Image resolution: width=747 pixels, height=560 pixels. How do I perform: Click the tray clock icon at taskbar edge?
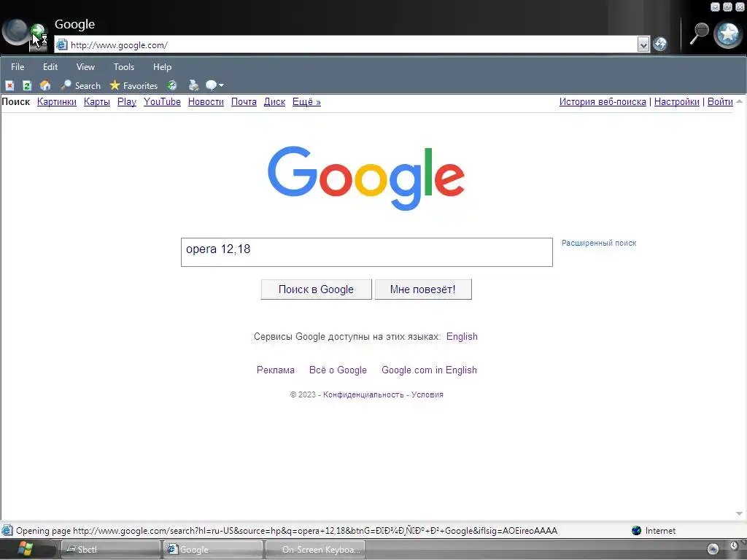pos(734,545)
